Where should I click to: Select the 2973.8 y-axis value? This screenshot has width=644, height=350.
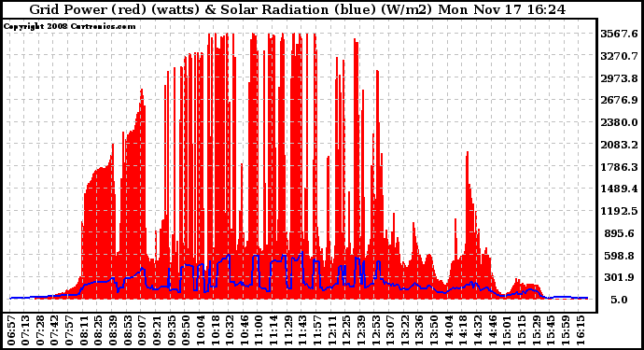[x=619, y=78]
